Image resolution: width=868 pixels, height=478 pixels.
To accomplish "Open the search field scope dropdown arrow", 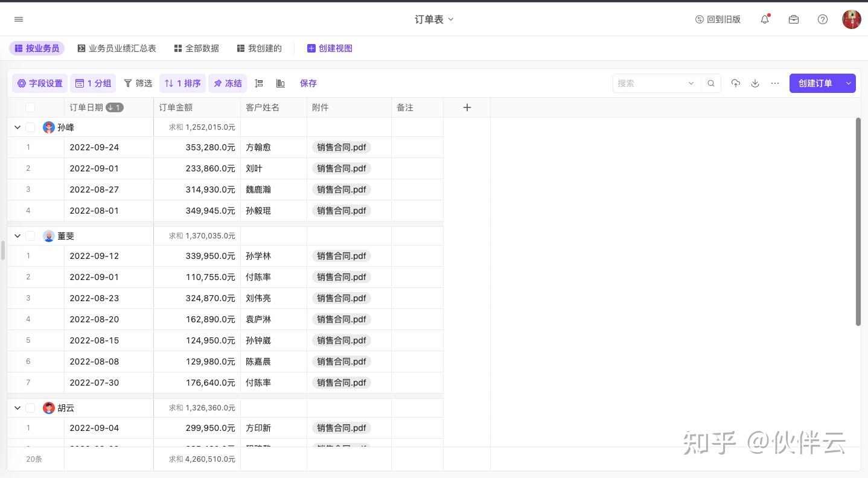I will 692,83.
